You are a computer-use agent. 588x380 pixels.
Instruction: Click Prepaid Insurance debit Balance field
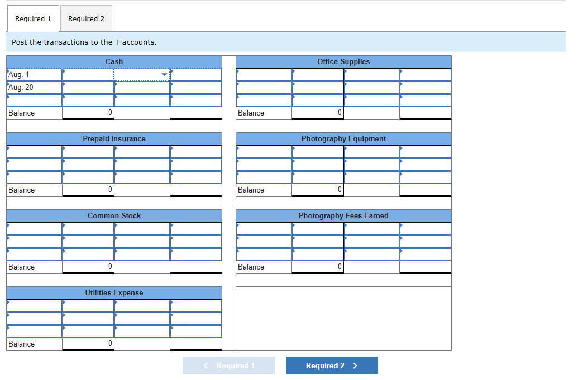tap(88, 190)
